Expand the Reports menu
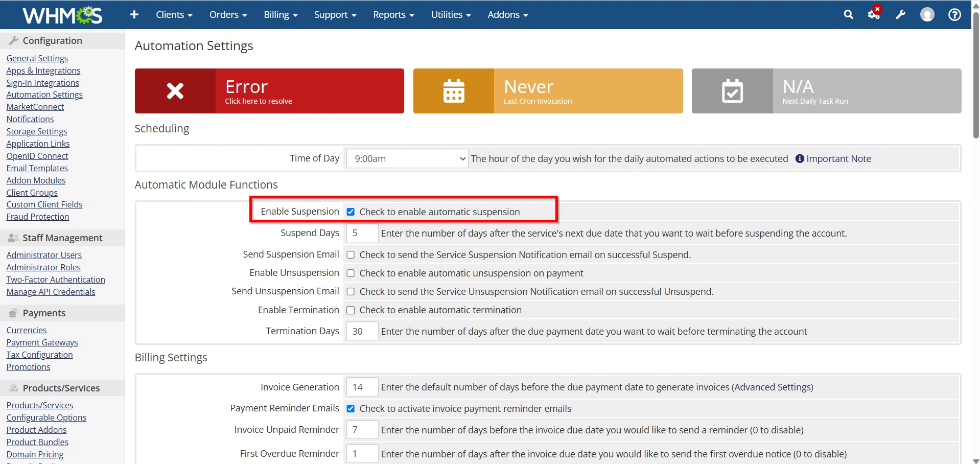The image size is (980, 464). [393, 15]
